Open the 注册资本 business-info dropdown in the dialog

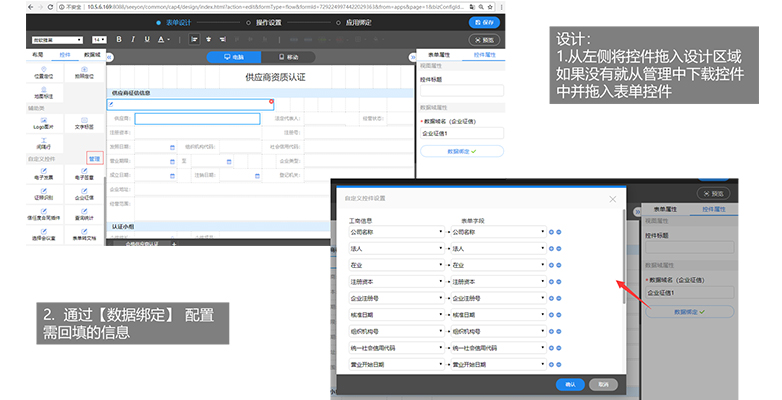tap(396, 282)
